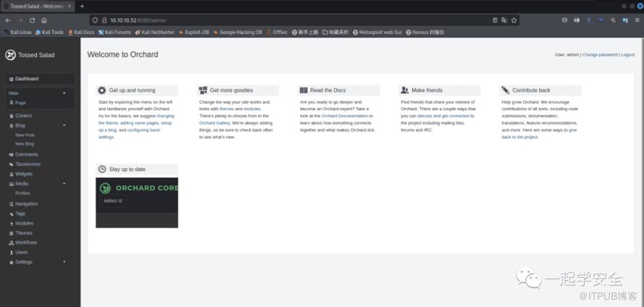Open the OffSec bookmark

pyautogui.click(x=277, y=32)
